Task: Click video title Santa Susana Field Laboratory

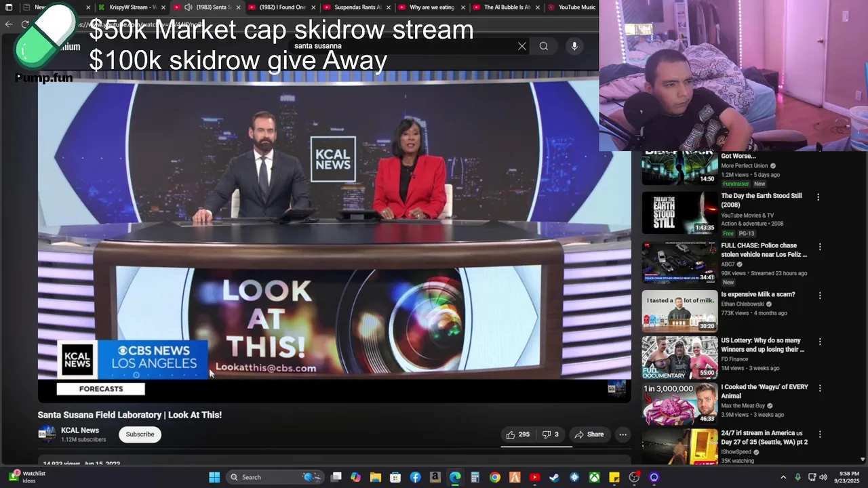Action: (130, 415)
